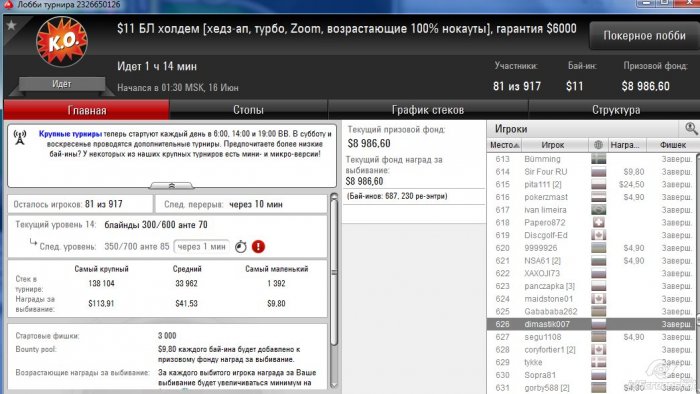Open the Покерное лобби button
The height and width of the screenshot is (394, 700).
point(644,36)
